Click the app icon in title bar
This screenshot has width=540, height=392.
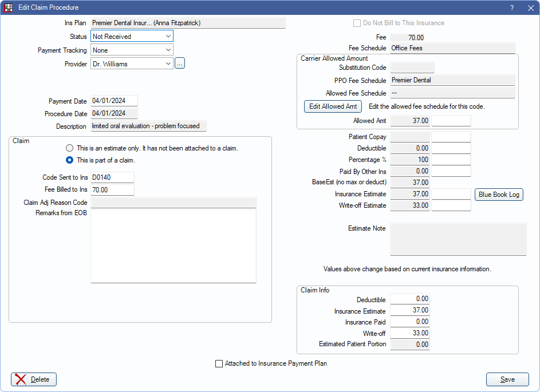(9, 7)
